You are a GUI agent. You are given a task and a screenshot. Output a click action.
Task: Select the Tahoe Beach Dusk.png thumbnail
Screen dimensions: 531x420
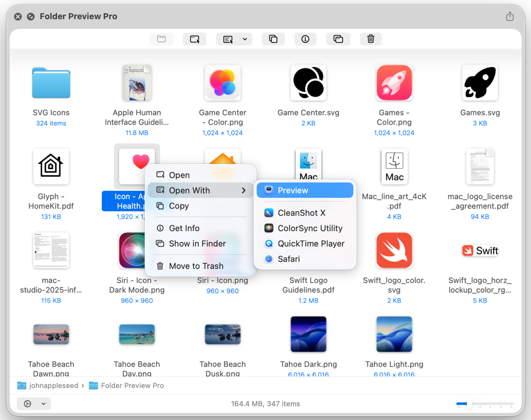coord(223,334)
